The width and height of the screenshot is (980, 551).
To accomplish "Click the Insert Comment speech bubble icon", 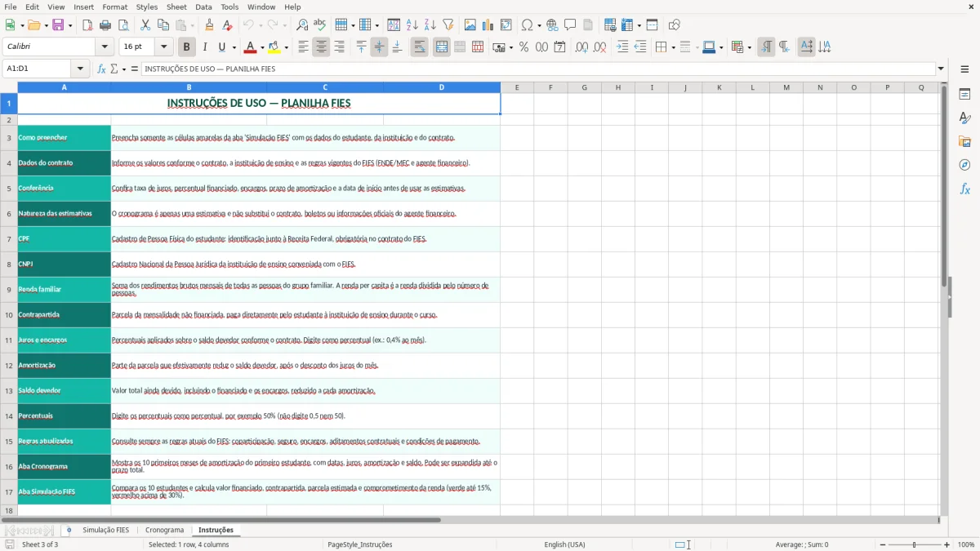I will 570,25.
